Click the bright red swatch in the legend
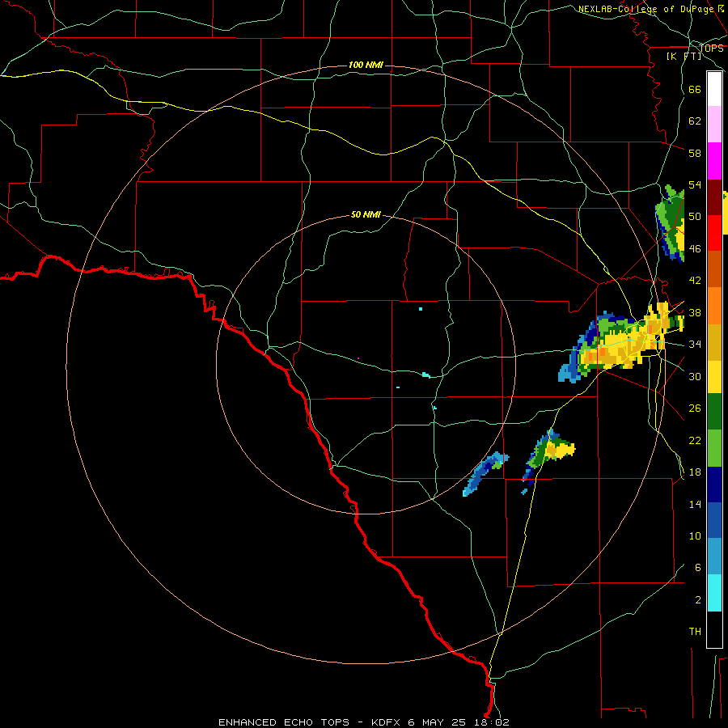The width and height of the screenshot is (728, 728). (714, 233)
